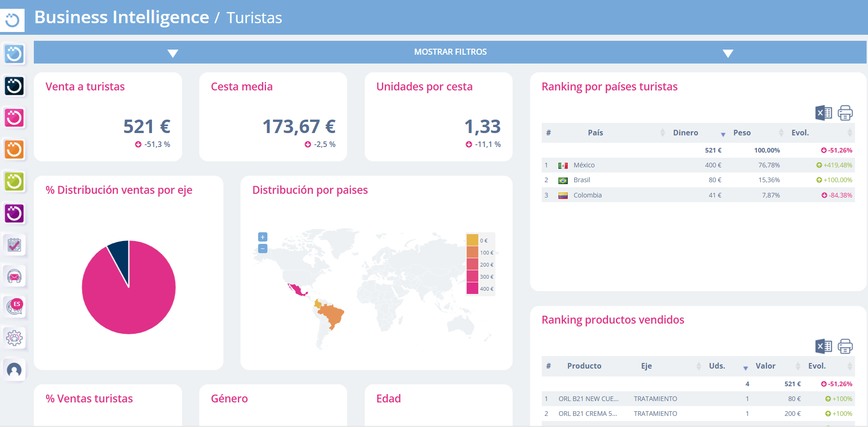Sort country ranking by Peso column
This screenshot has height=427, width=868.
click(742, 133)
